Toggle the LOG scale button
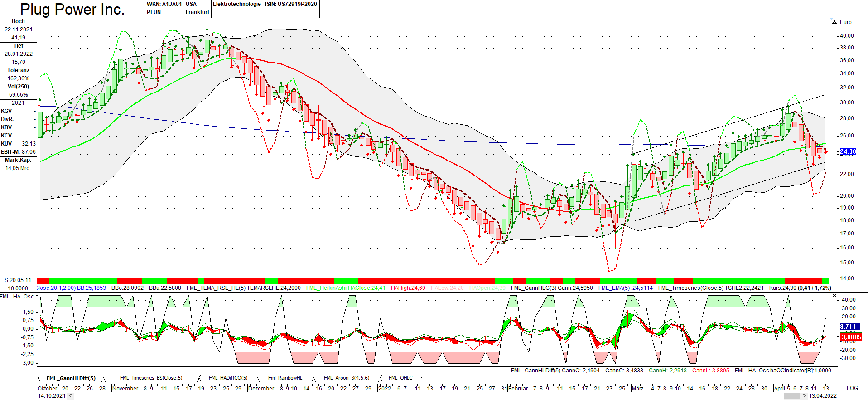This screenshot has height=400, width=868. 852,388
